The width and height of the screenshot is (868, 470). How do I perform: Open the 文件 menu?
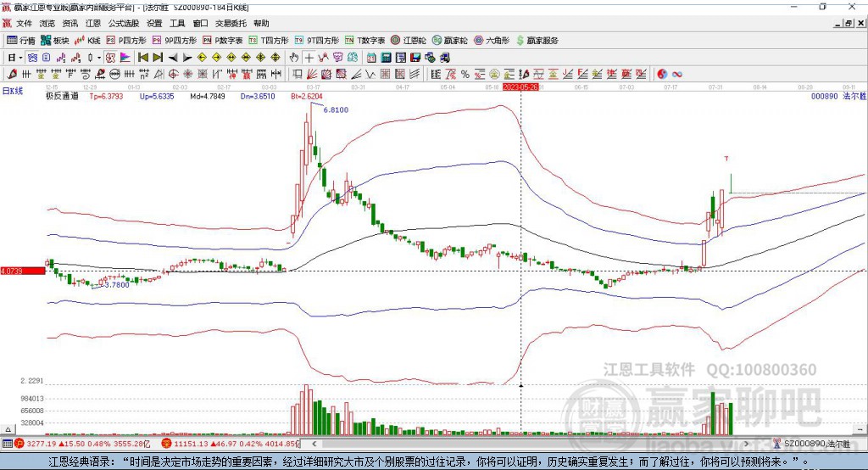[25, 23]
